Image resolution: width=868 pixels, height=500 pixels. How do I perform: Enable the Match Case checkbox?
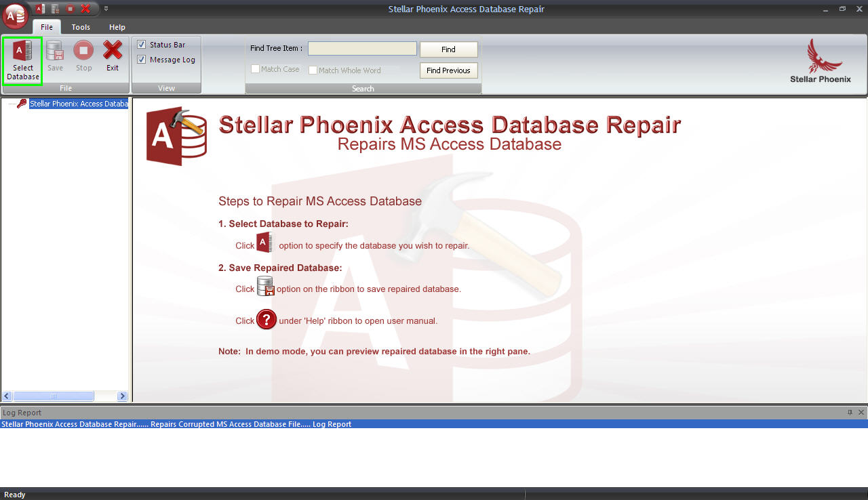(x=255, y=68)
